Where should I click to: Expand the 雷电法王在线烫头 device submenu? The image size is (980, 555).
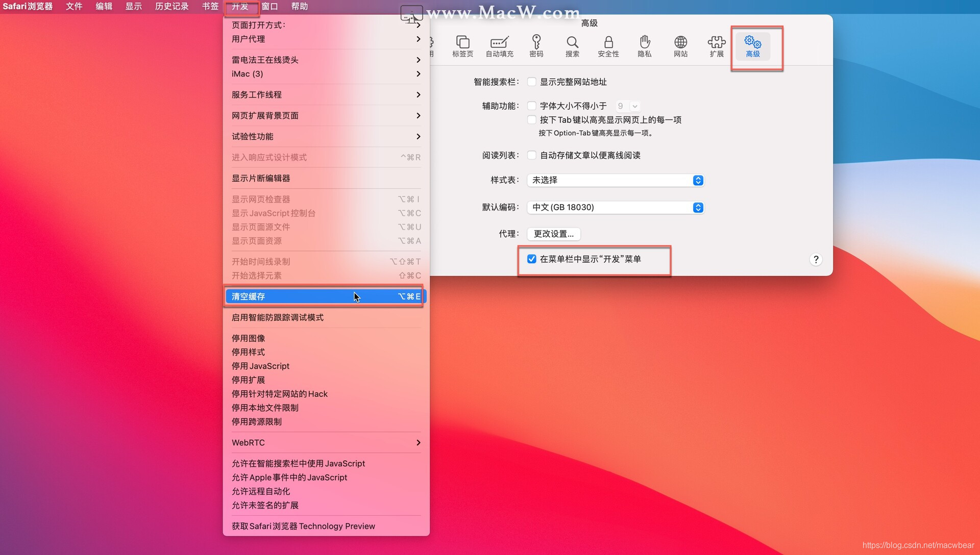[x=326, y=60]
